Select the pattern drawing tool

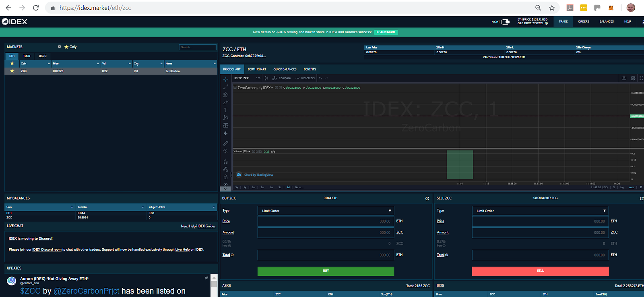[225, 118]
